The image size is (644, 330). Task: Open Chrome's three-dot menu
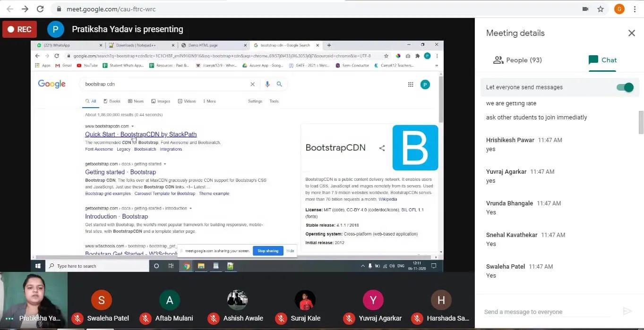635,9
